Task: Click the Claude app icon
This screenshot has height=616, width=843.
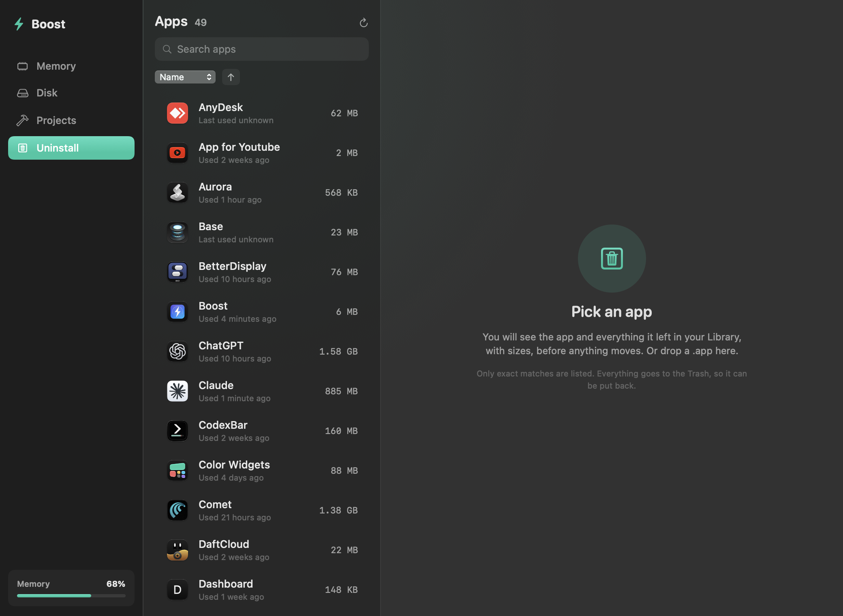Action: tap(178, 391)
